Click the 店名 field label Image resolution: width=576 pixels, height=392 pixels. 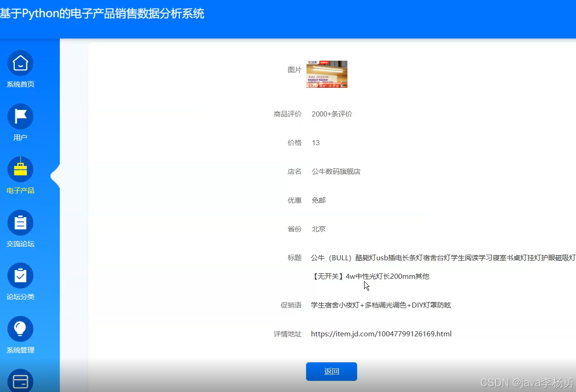(x=294, y=172)
